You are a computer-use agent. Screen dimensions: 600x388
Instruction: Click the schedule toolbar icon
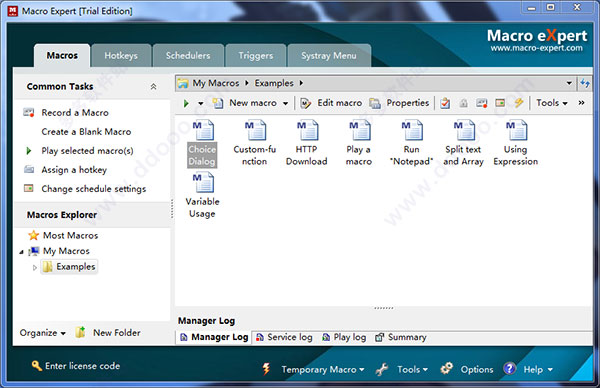[500, 103]
